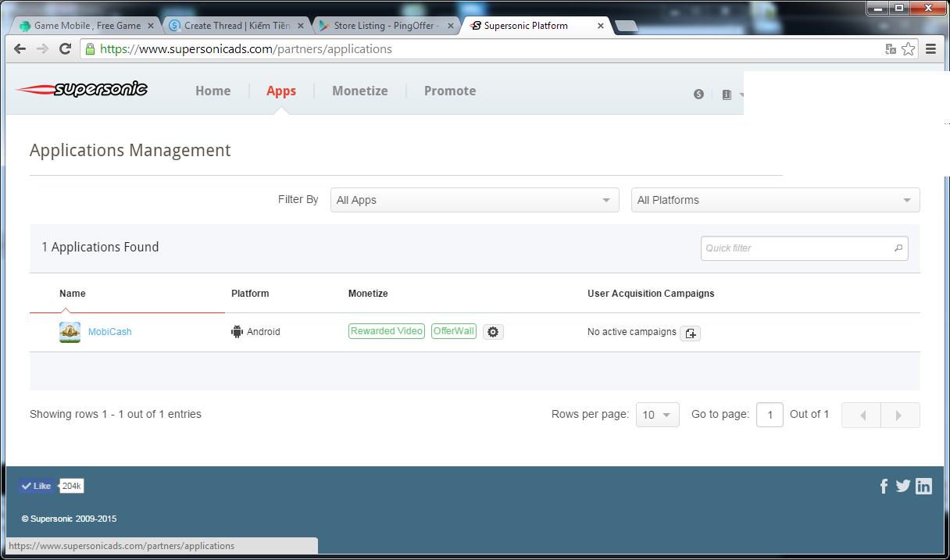Open the Monetize nav tab

(x=360, y=91)
